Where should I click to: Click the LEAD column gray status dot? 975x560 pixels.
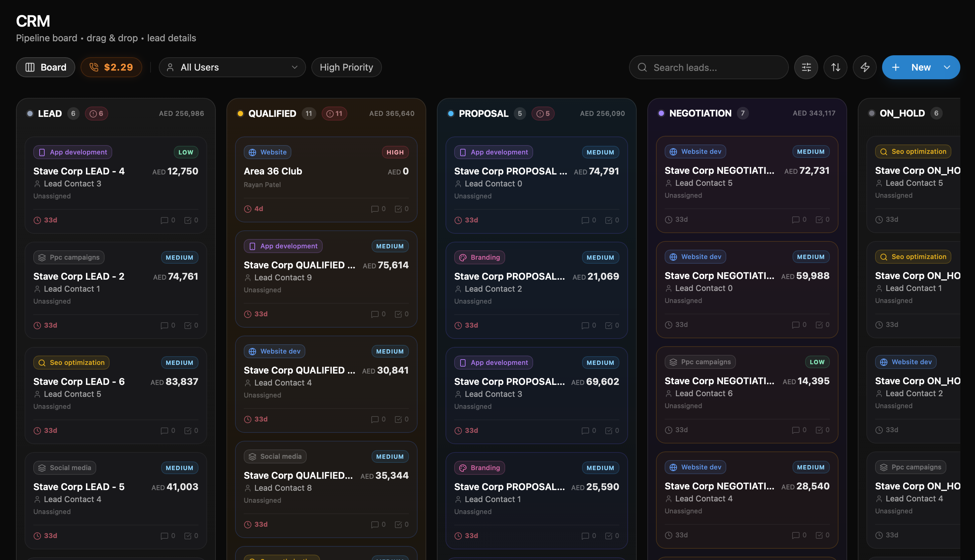pyautogui.click(x=30, y=114)
